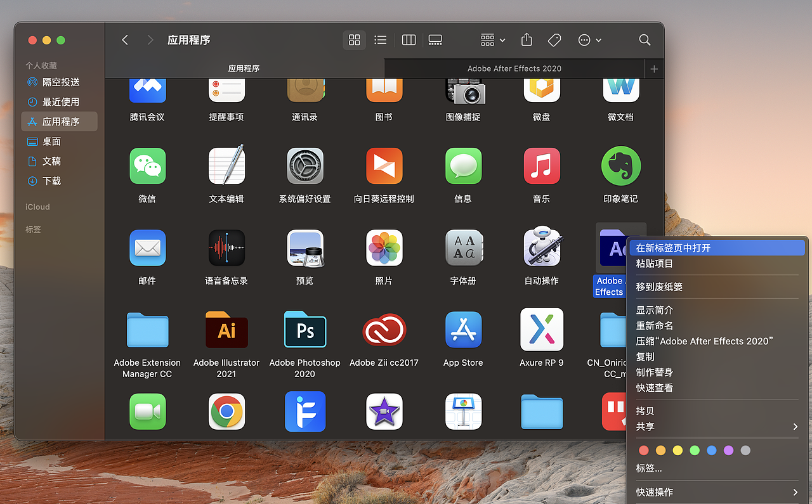Image resolution: width=812 pixels, height=504 pixels.
Task: Open the WeChat (微信) app icon
Action: (x=147, y=166)
